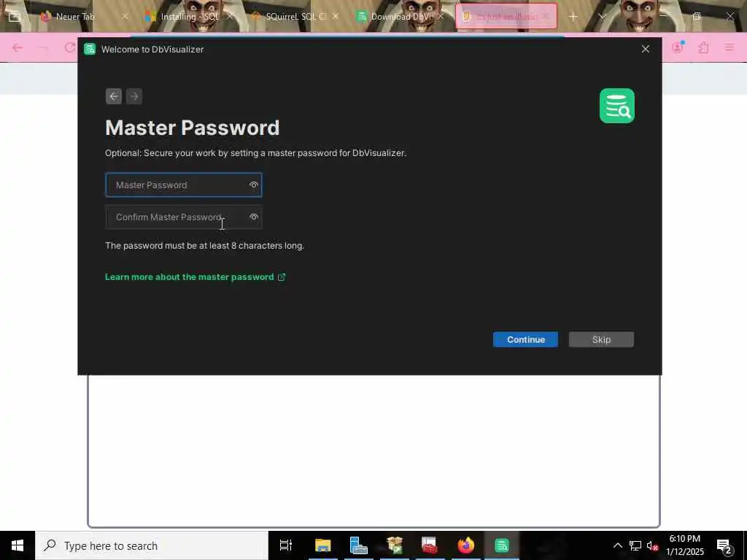747x560 pixels.
Task: Click the DbVisualizer title bar icon
Action: 90,49
